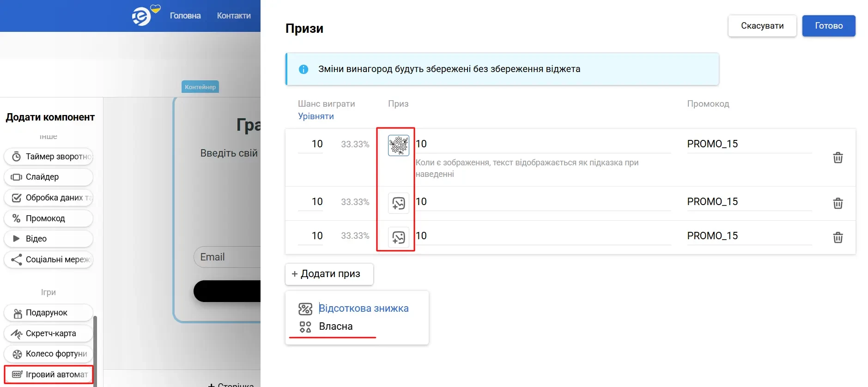Screen dimensions: 868x387
Task: Choose Власна prize type
Action: [335, 327]
